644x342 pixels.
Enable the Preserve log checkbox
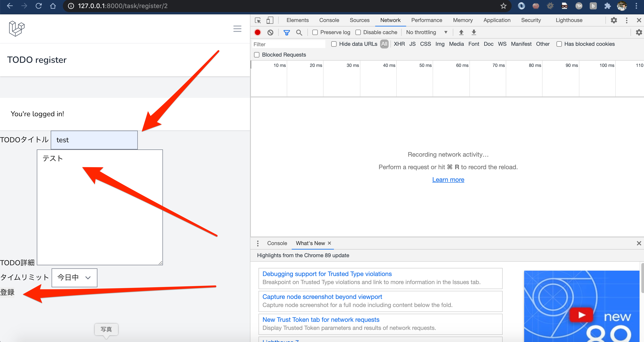coord(315,32)
